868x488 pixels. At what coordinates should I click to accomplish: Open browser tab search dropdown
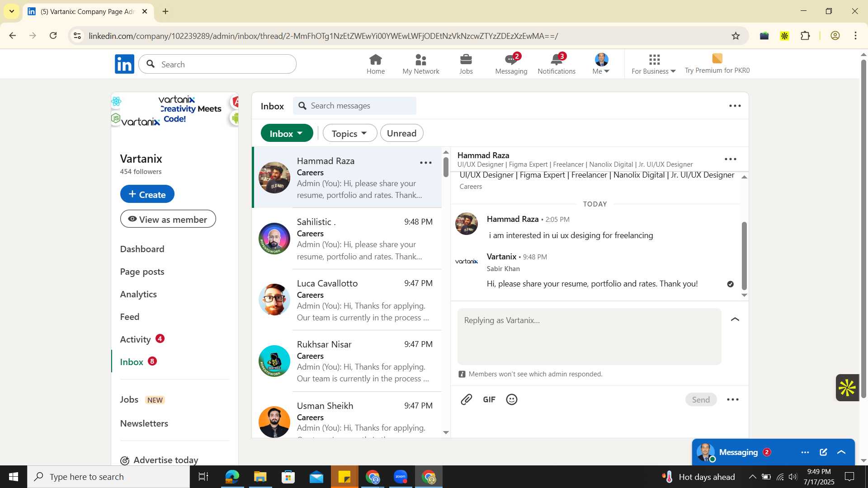(x=11, y=11)
